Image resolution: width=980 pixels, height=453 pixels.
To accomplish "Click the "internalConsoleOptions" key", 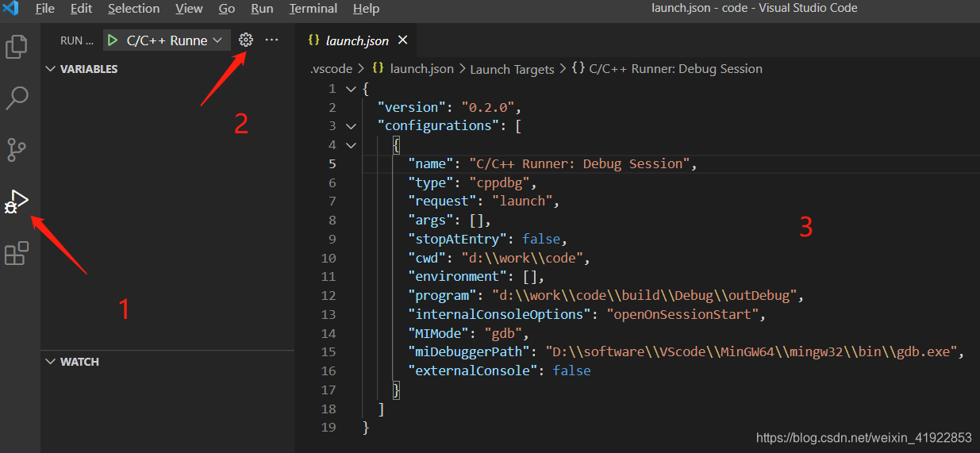I will click(499, 315).
